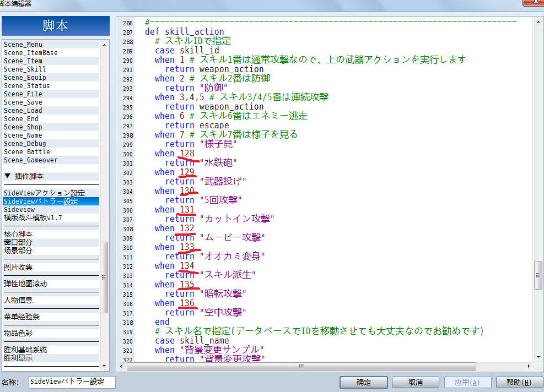The height and width of the screenshot is (392, 544).
Task: Open the Scene_Name script
Action: tap(51, 135)
